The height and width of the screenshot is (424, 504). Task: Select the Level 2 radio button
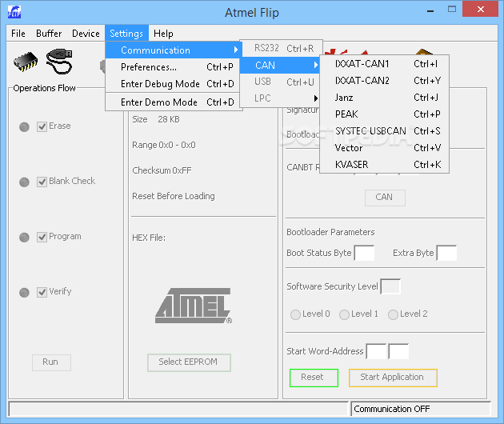393,314
